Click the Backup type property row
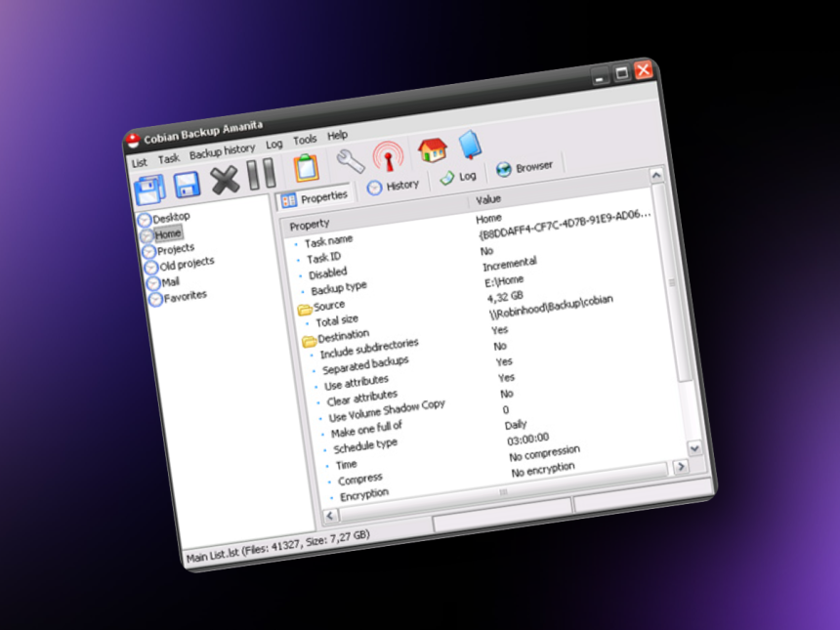 point(339,288)
